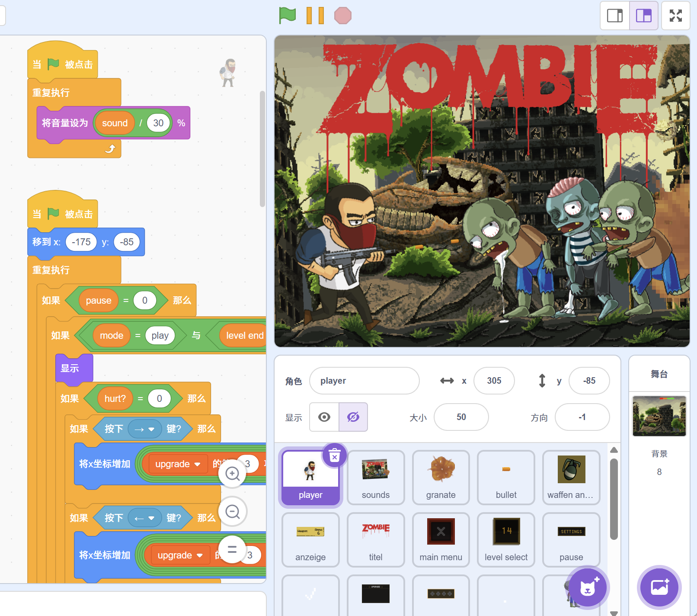The image size is (697, 616).
Task: Show the sprite using the eye icon
Action: (x=324, y=417)
